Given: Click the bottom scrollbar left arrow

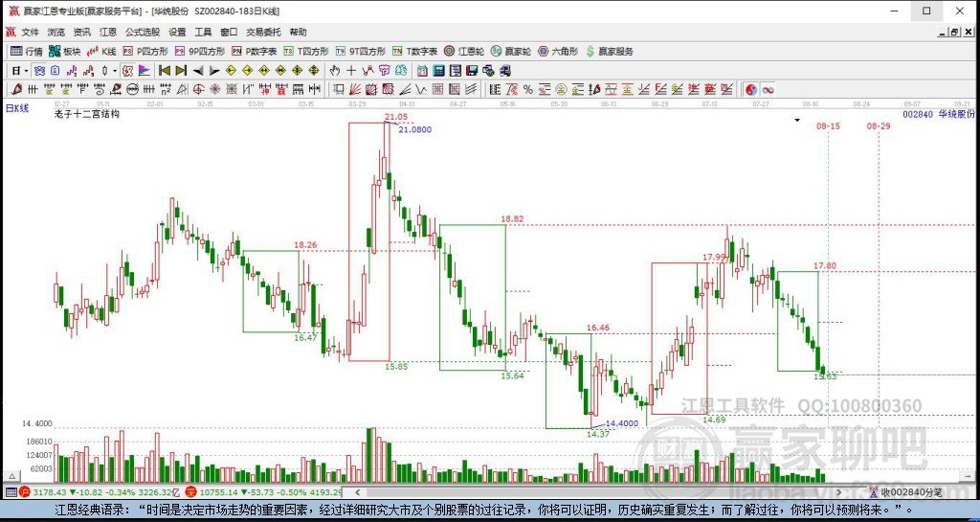Looking at the screenshot, I should pos(356,492).
